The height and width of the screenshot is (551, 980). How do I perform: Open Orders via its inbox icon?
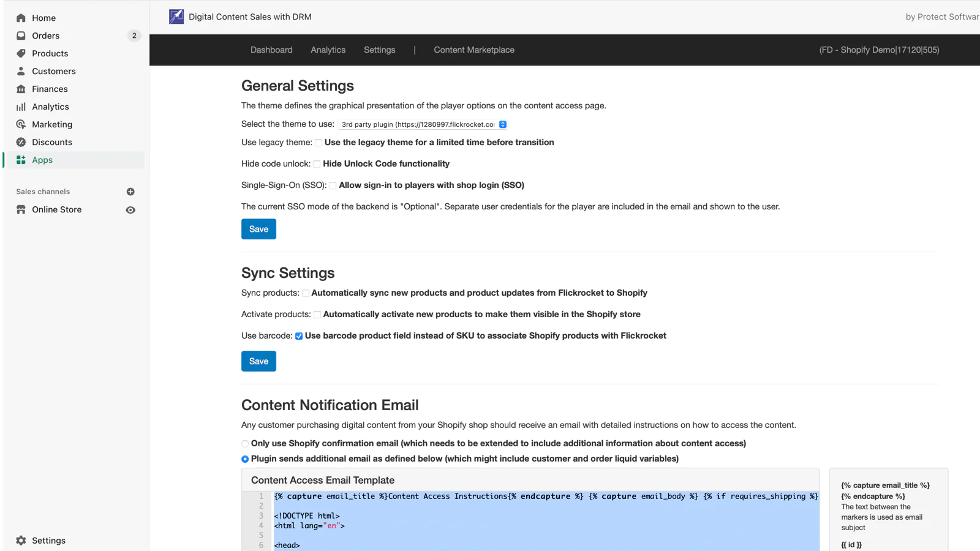[21, 36]
